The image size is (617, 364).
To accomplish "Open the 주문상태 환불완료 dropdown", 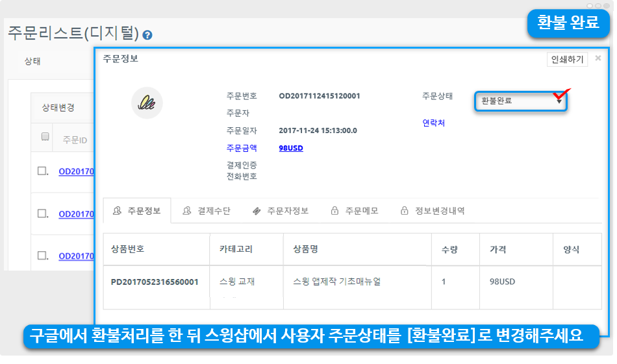I will click(x=521, y=101).
